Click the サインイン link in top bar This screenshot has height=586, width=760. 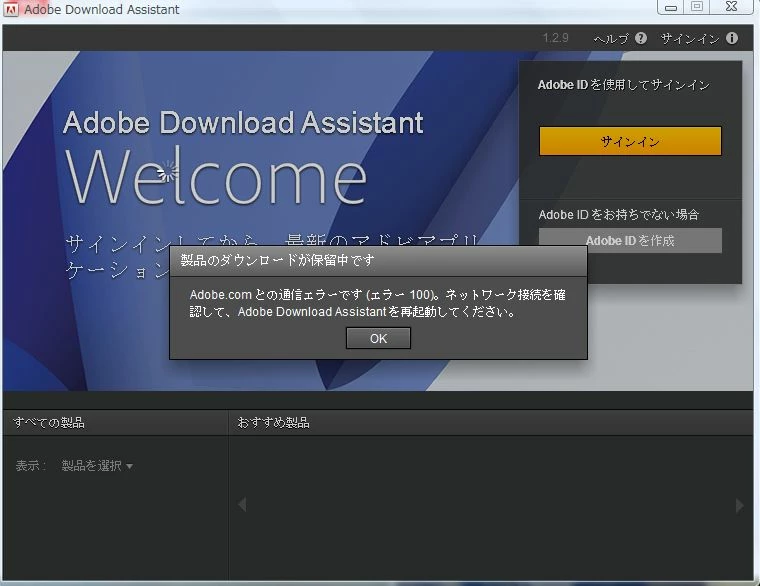(x=690, y=38)
